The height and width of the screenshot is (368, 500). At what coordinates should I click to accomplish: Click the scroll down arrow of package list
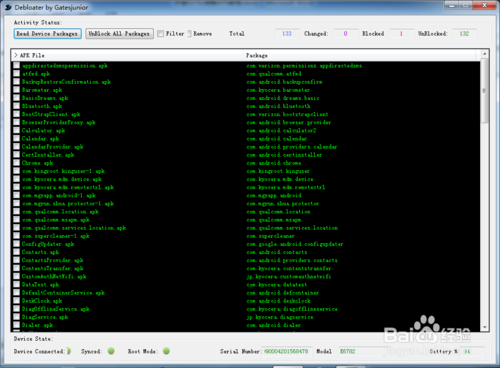coord(485,327)
